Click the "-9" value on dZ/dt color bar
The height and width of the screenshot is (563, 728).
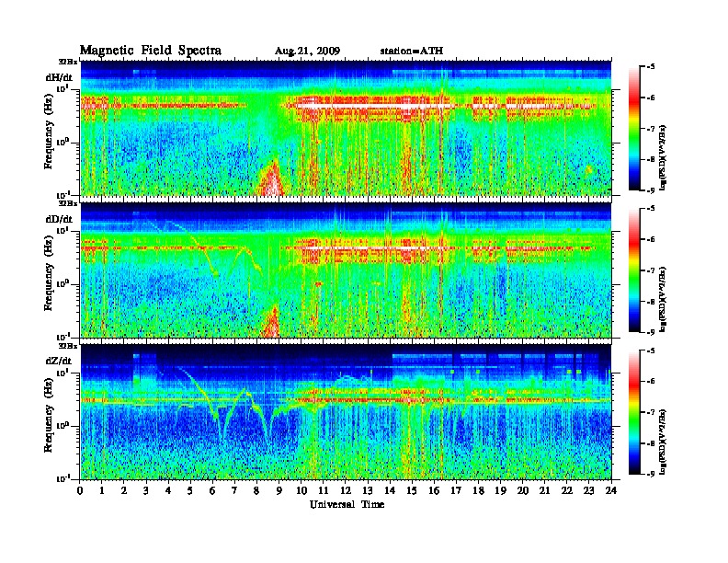(x=651, y=474)
